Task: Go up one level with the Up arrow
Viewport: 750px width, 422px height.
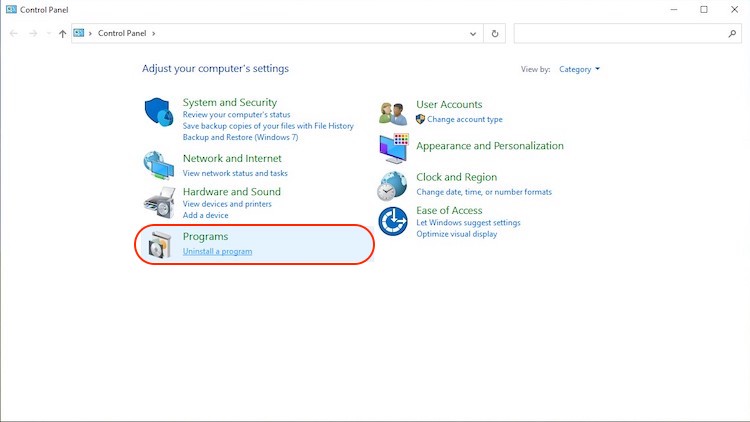Action: point(62,33)
